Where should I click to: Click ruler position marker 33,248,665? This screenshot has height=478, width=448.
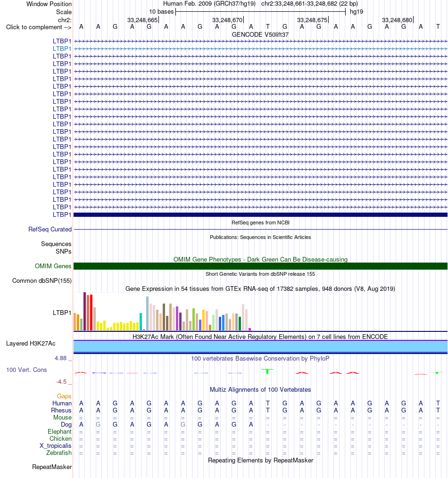pyautogui.click(x=142, y=20)
